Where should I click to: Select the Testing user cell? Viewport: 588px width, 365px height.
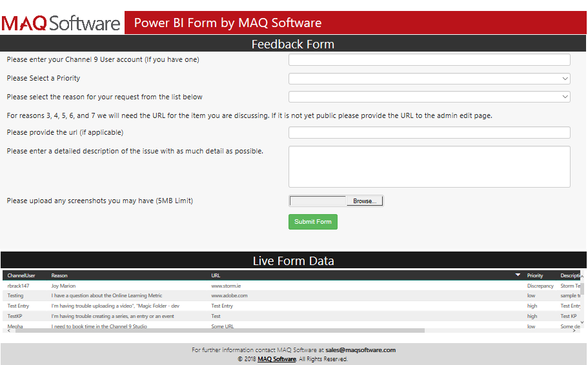coord(15,295)
